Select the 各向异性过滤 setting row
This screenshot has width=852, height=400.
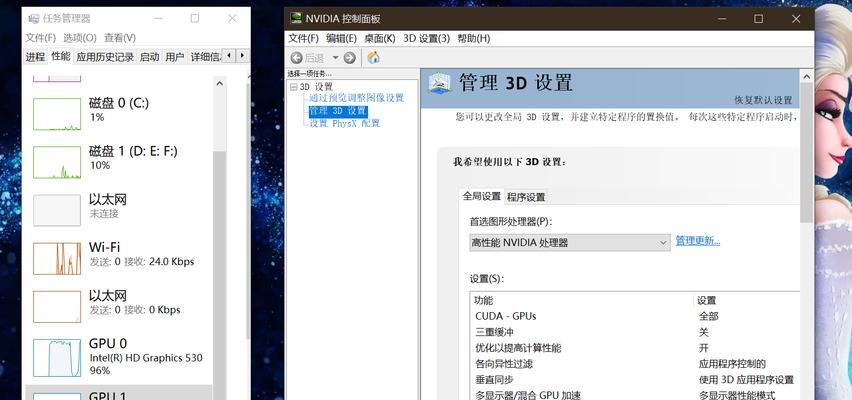click(x=636, y=364)
